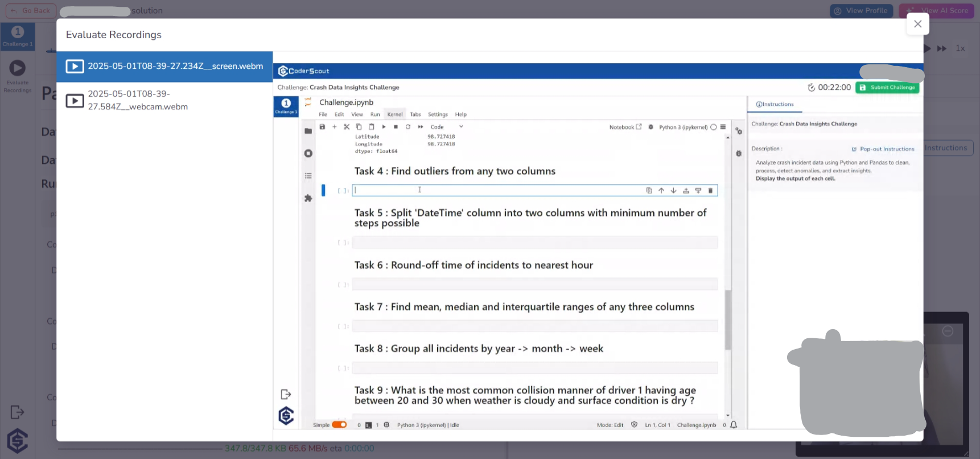Open the Settings menu
The width and height of the screenshot is (980, 459).
(438, 114)
